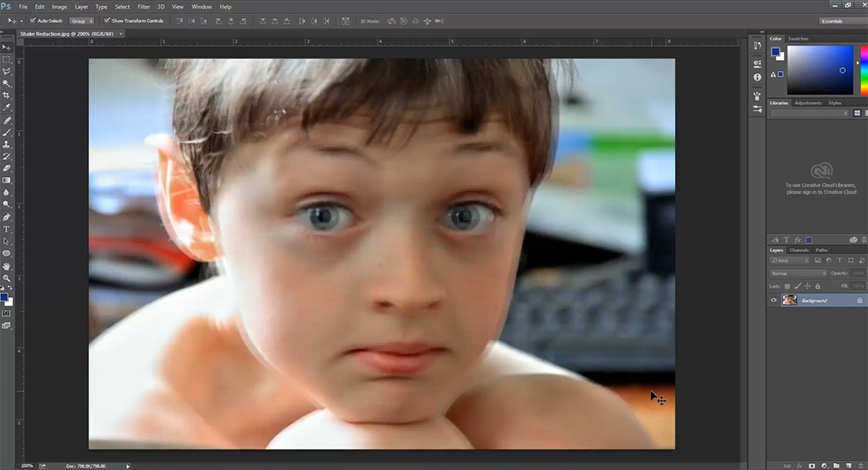Click the toolbox foreground color swatch
The width and height of the screenshot is (868, 470).
point(5,298)
